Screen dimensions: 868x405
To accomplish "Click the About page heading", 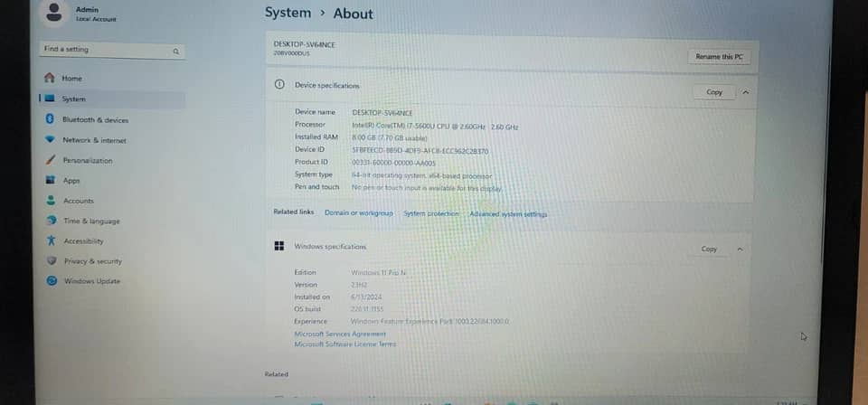I will pyautogui.click(x=354, y=14).
